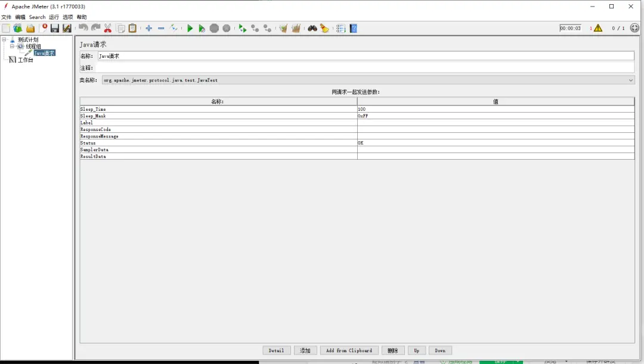Click the Open file folder icon
644x364 pixels.
click(30, 29)
